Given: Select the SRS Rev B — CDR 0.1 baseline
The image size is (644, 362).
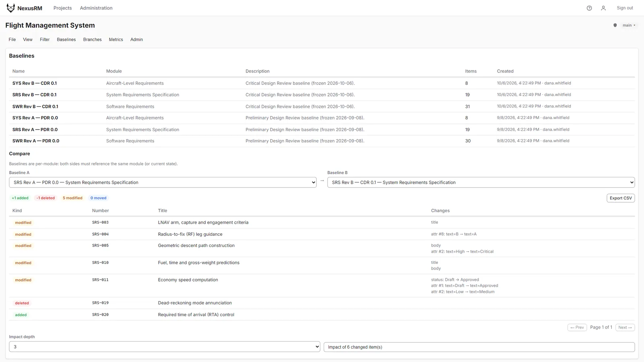Looking at the screenshot, I should coord(34,95).
